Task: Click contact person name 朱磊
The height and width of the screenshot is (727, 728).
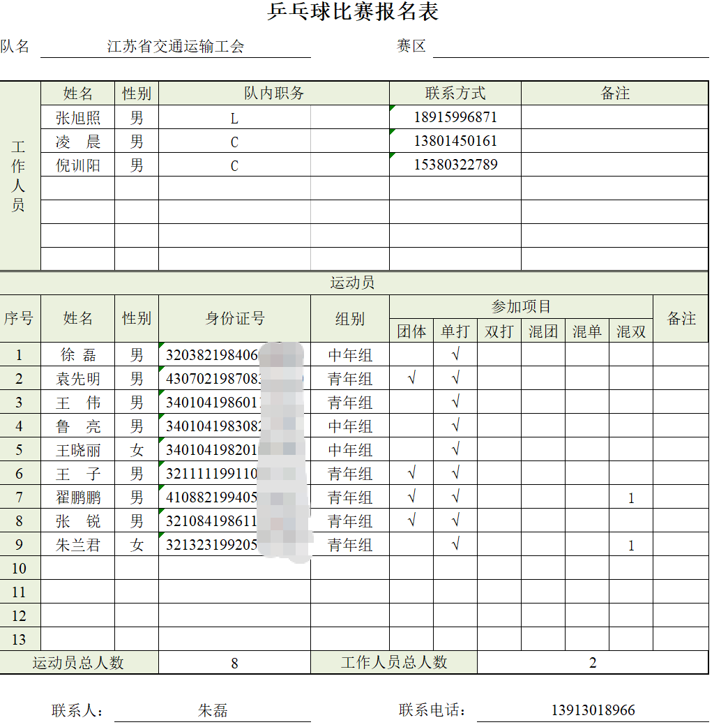Action: click(213, 710)
